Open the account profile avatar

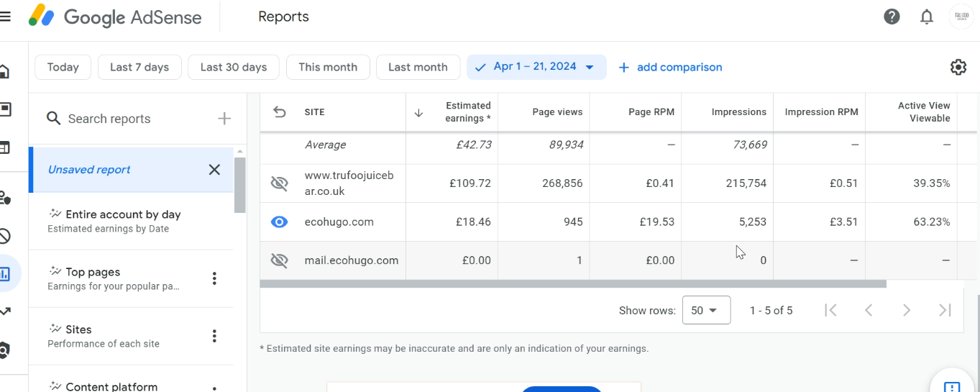tap(961, 17)
